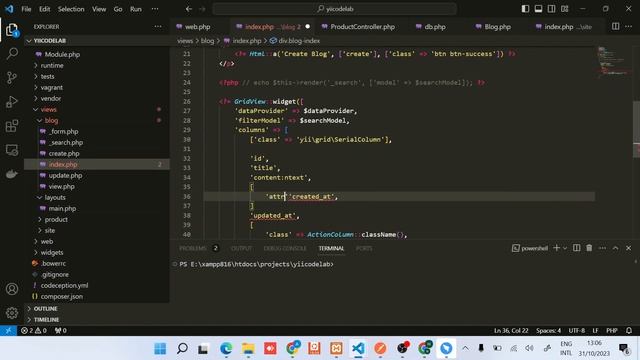This screenshot has width=640, height=360.
Task: Click the editor minimap
Action: pyautogui.click(x=613, y=62)
